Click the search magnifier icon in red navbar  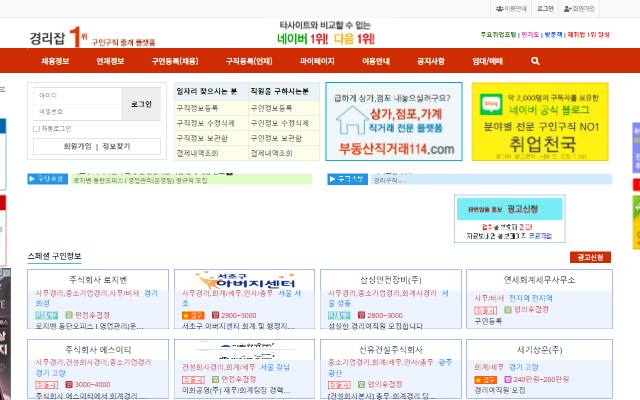(x=535, y=61)
